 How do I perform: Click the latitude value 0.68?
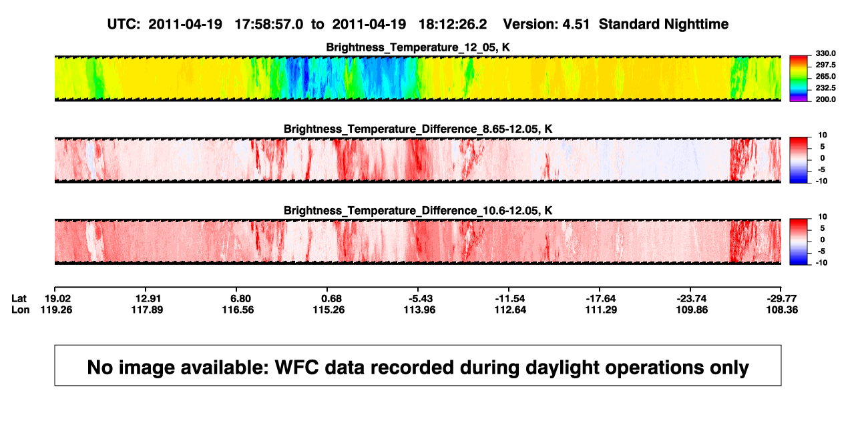coord(331,298)
